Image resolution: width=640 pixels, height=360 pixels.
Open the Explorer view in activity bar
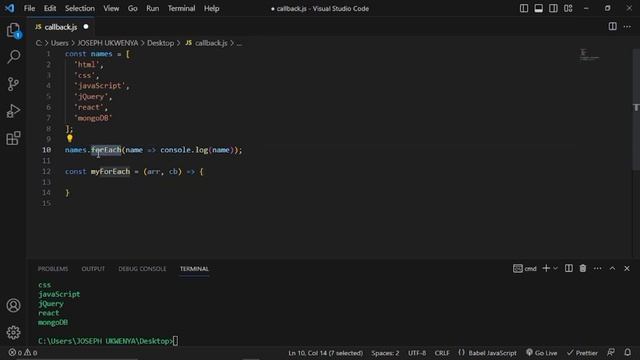(13, 30)
